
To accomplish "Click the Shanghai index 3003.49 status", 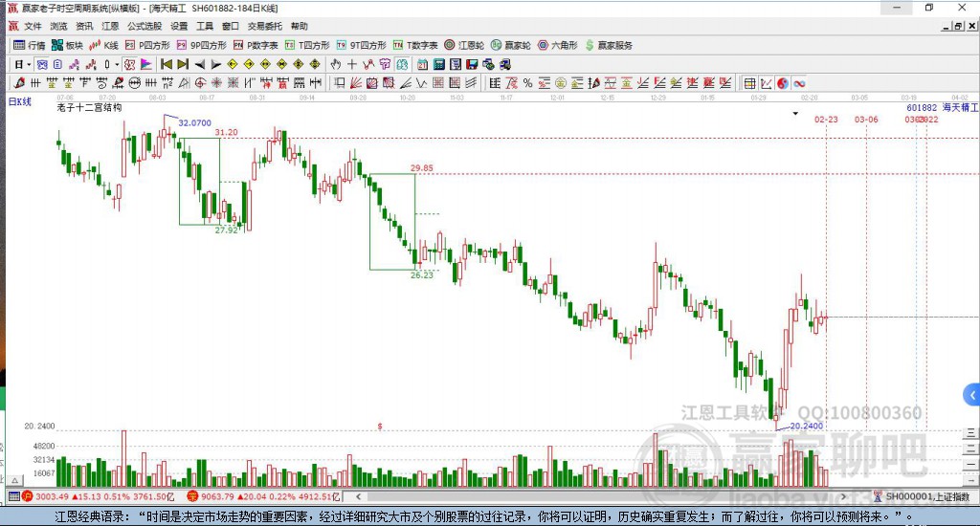I will (x=99, y=496).
